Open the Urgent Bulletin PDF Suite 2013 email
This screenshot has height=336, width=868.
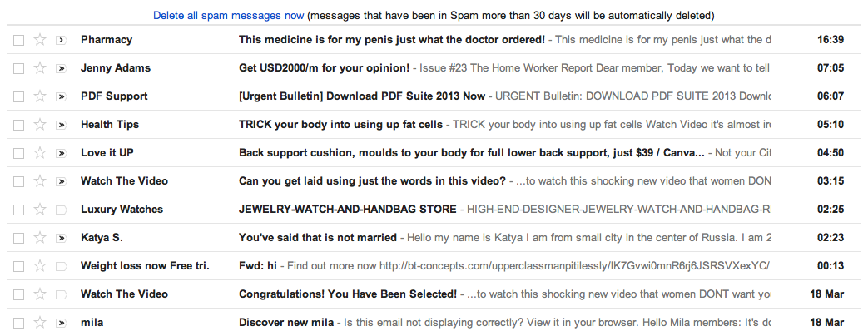point(361,96)
